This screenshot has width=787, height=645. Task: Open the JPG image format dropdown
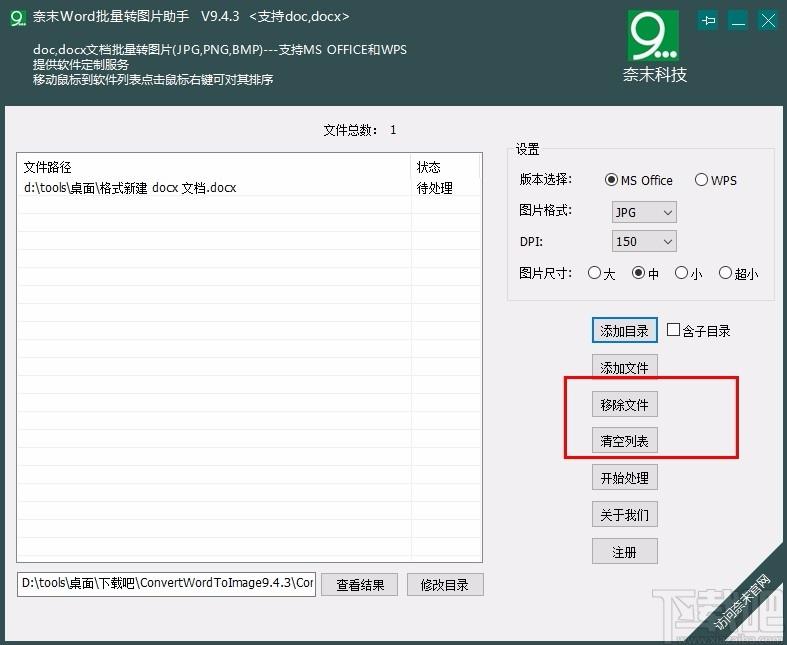(x=644, y=212)
